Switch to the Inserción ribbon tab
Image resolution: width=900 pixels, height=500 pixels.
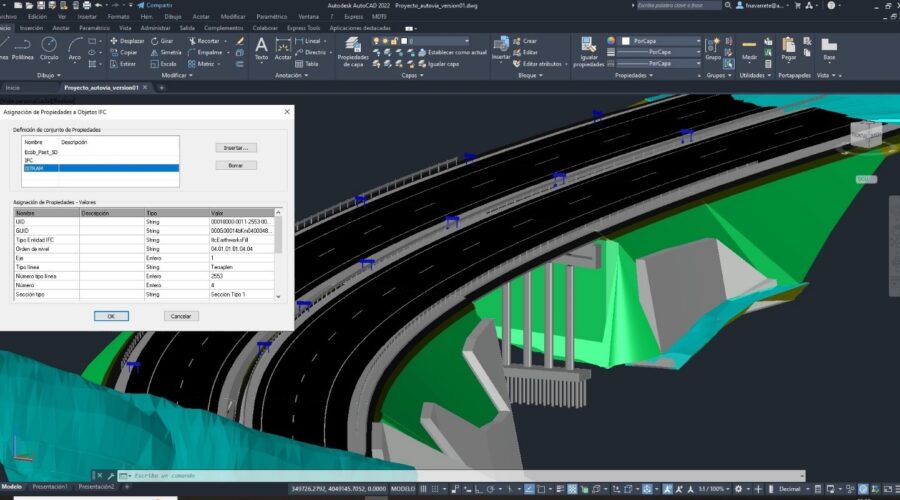31,28
